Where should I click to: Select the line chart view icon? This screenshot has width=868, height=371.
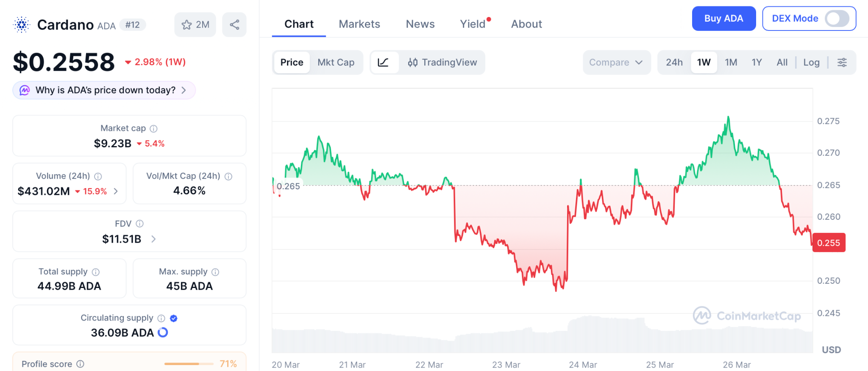(x=384, y=62)
